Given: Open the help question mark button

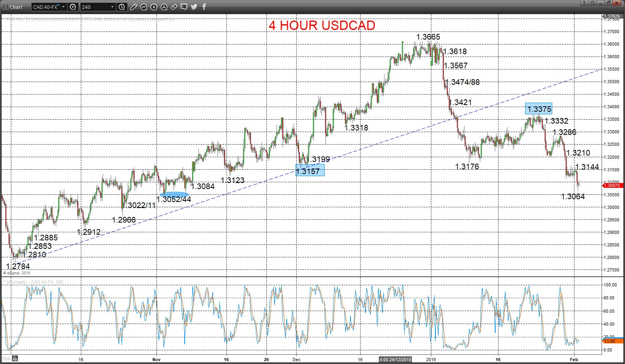Looking at the screenshot, I should pyautogui.click(x=584, y=3).
